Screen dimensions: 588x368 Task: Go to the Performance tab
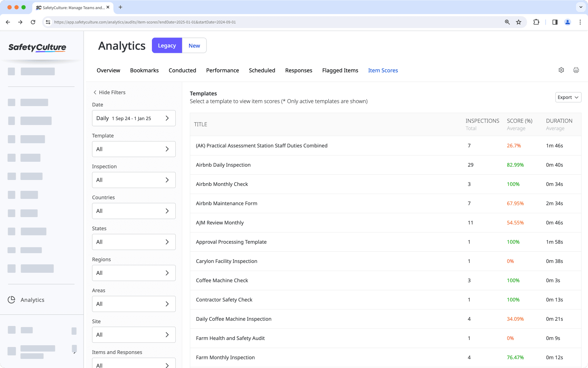click(x=222, y=70)
